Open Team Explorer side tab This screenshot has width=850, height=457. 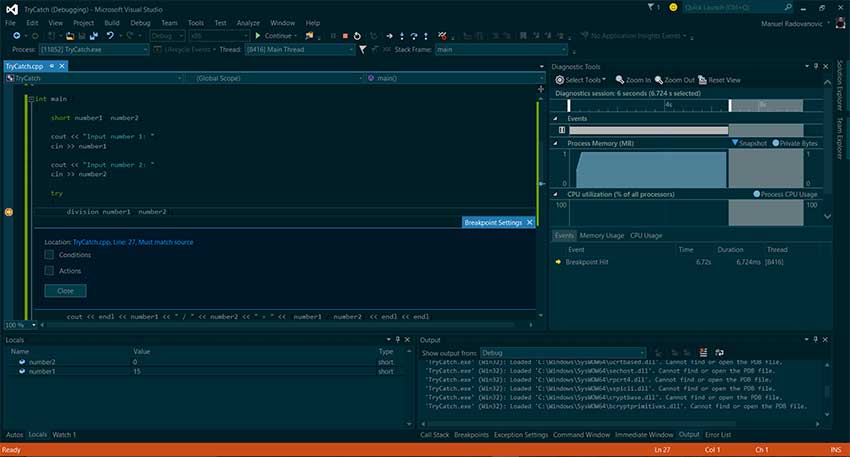pyautogui.click(x=840, y=138)
